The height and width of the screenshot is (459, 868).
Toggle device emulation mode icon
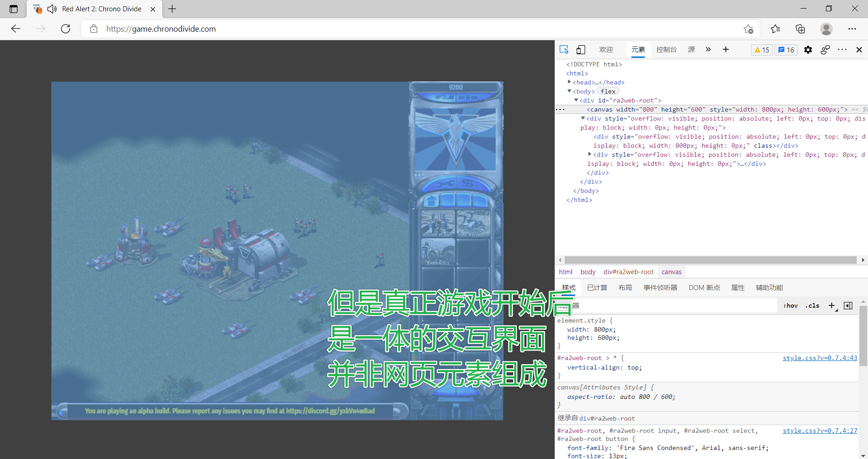point(581,50)
